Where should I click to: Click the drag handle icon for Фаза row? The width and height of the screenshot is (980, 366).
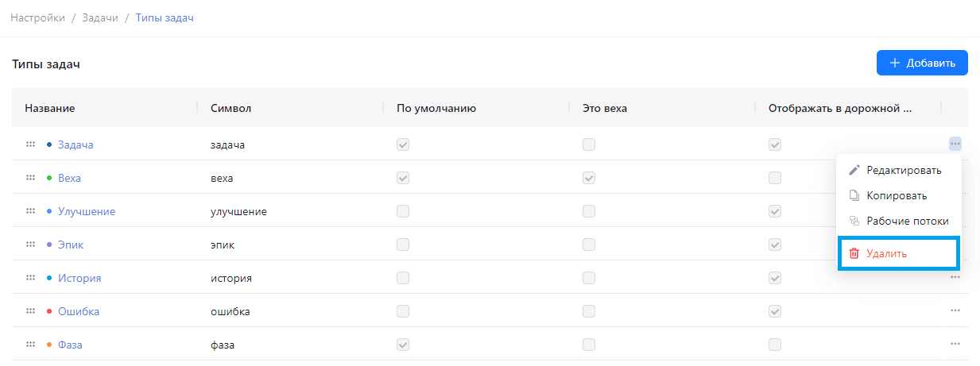[30, 345]
